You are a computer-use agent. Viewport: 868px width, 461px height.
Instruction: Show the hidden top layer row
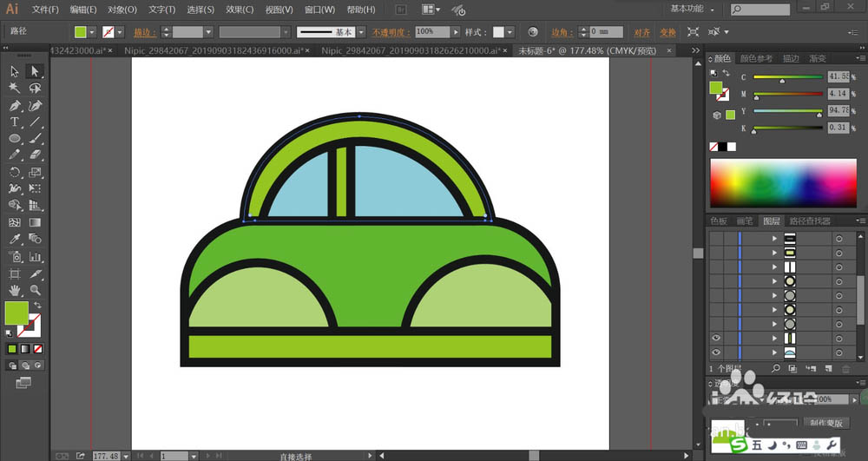pyautogui.click(x=716, y=238)
